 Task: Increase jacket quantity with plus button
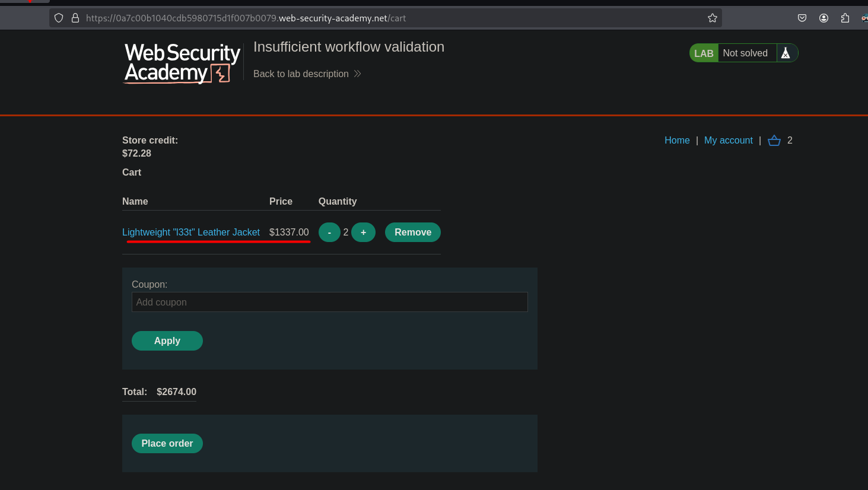point(363,233)
